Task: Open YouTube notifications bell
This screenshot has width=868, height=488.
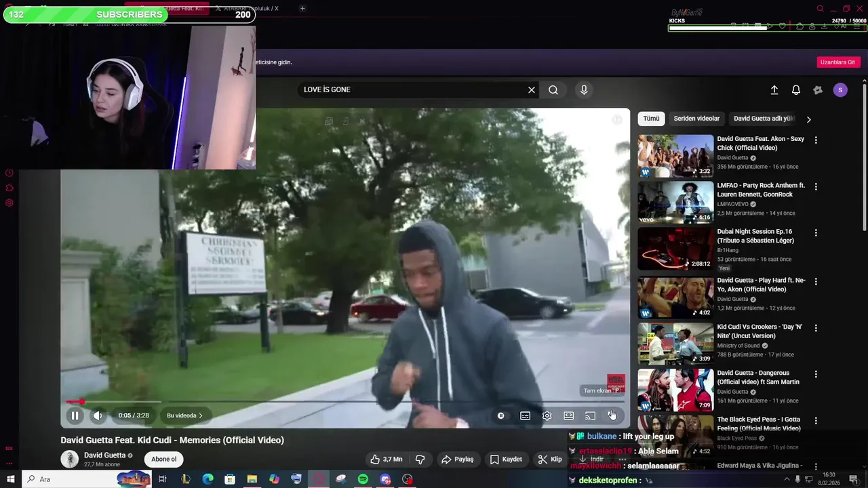Action: click(796, 89)
